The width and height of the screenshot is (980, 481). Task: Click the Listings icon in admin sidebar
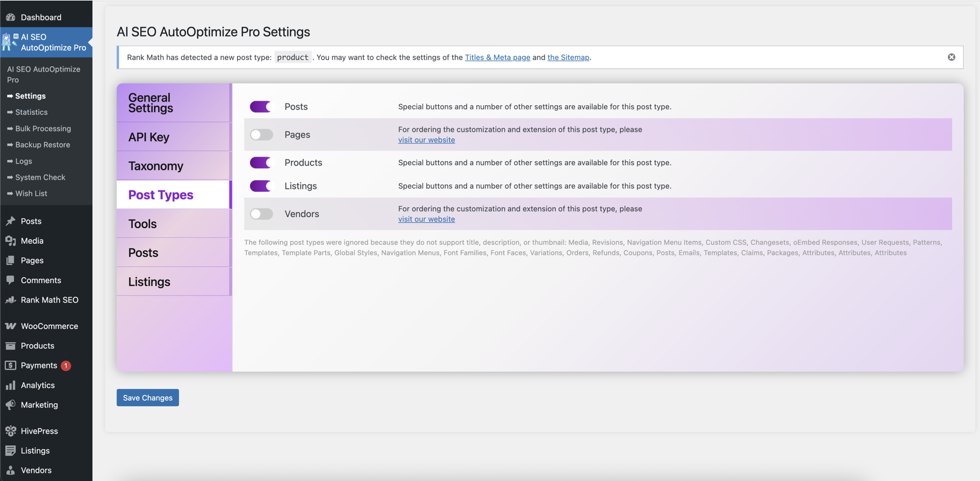pyautogui.click(x=10, y=451)
